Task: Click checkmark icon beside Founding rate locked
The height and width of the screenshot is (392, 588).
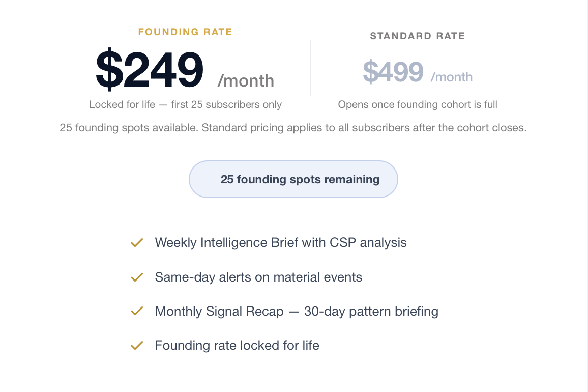Action: pyautogui.click(x=137, y=346)
